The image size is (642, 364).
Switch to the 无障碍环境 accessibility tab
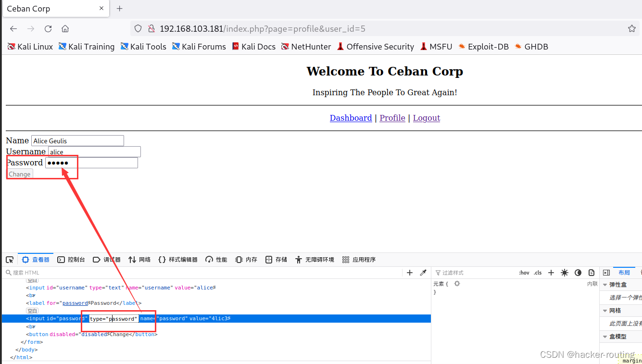pos(315,260)
